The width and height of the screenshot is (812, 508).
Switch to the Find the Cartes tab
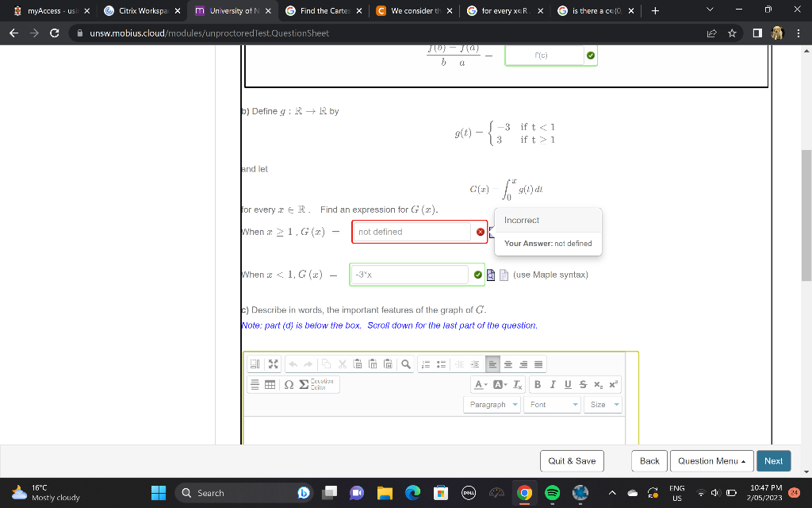324,10
